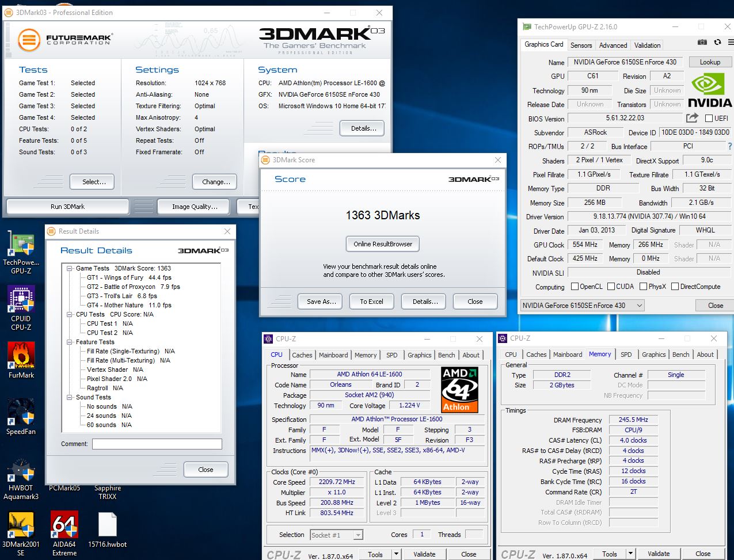The height and width of the screenshot is (560, 734).
Task: Click the Lookup button in GPU-Z
Action: pos(710,62)
